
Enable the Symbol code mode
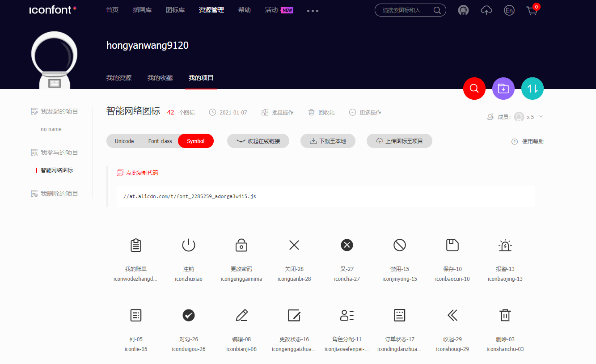pyautogui.click(x=195, y=140)
